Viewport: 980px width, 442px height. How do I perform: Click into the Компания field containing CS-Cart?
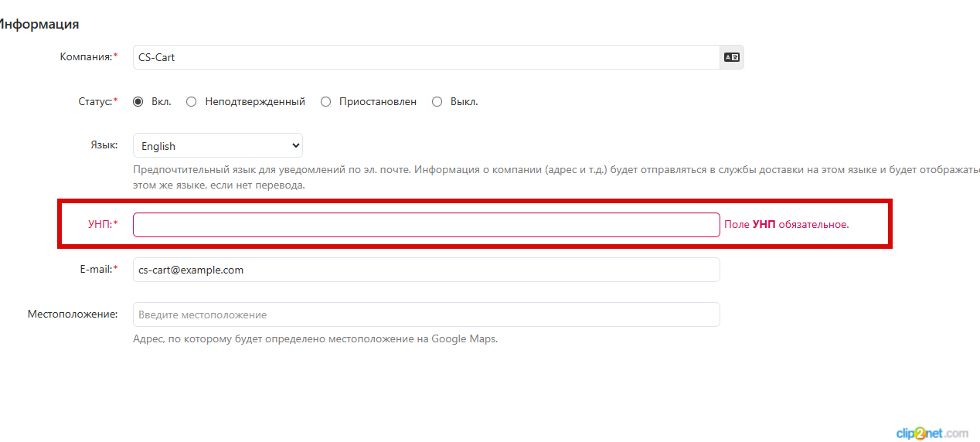[425, 57]
